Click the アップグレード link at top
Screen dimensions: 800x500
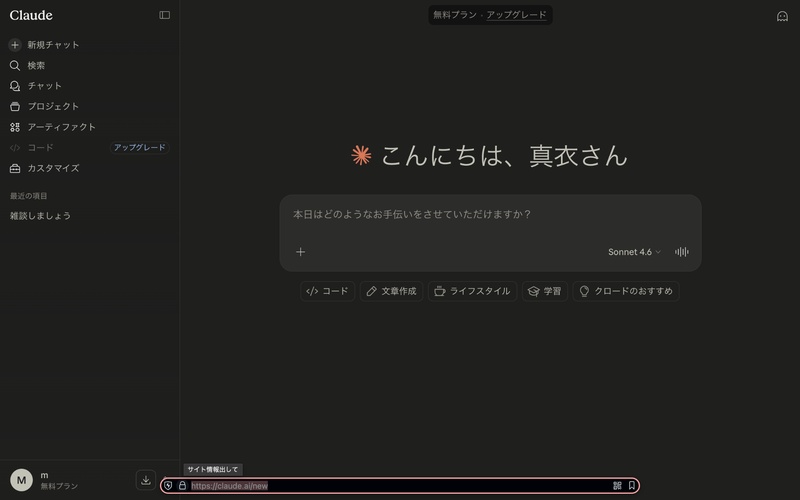pos(516,15)
